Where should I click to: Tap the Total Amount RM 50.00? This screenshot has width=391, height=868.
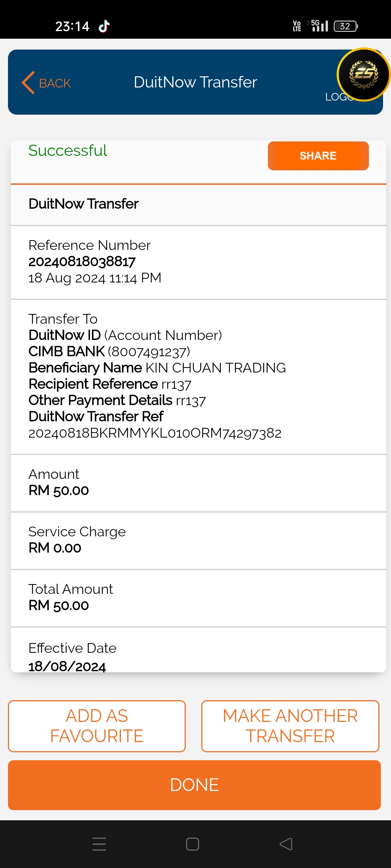pos(59,605)
